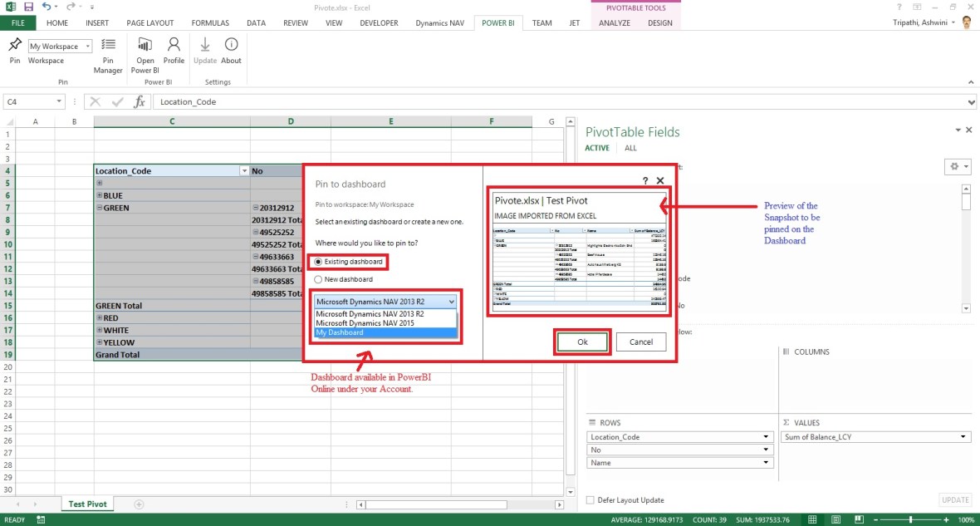Click the Test Pivot sheet tab
Viewport: 980px width, 526px height.
tap(86, 503)
